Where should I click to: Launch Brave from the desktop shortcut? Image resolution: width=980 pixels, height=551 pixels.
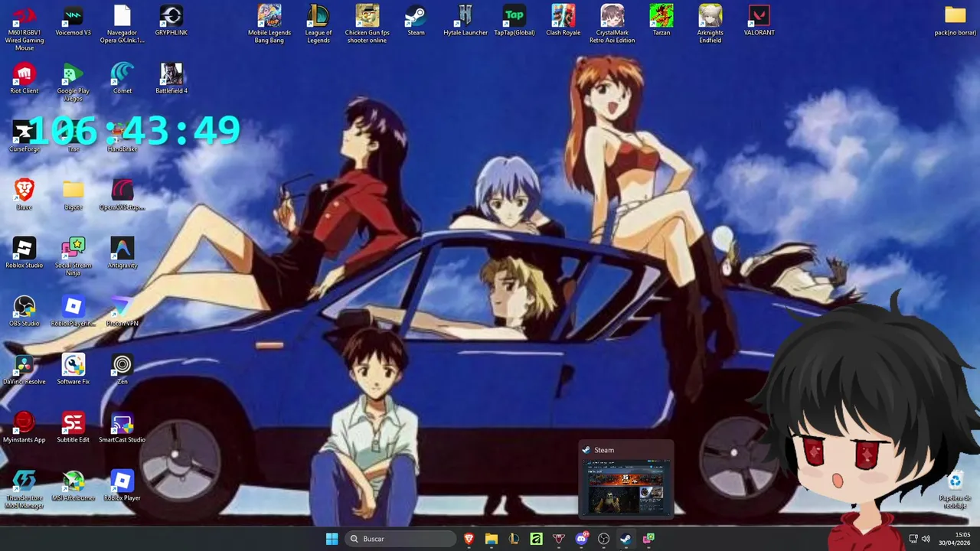[24, 196]
